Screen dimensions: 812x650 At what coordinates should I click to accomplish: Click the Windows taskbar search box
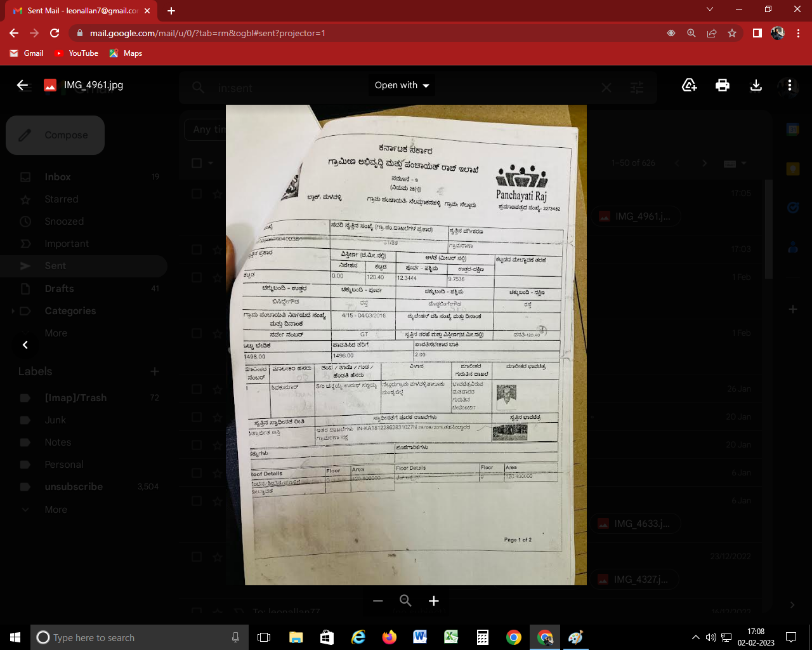139,637
